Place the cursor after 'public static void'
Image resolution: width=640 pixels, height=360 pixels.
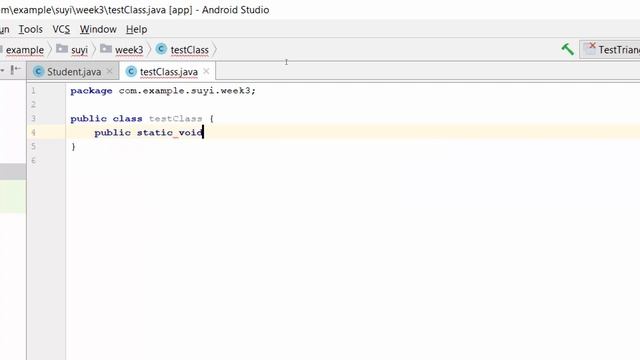pyautogui.click(x=203, y=132)
